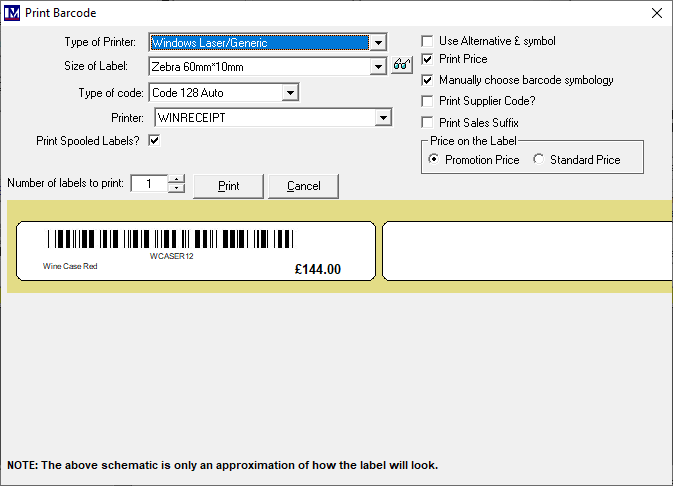The image size is (673, 486).
Task: Click the Print Barcode app logo icon
Action: point(12,13)
